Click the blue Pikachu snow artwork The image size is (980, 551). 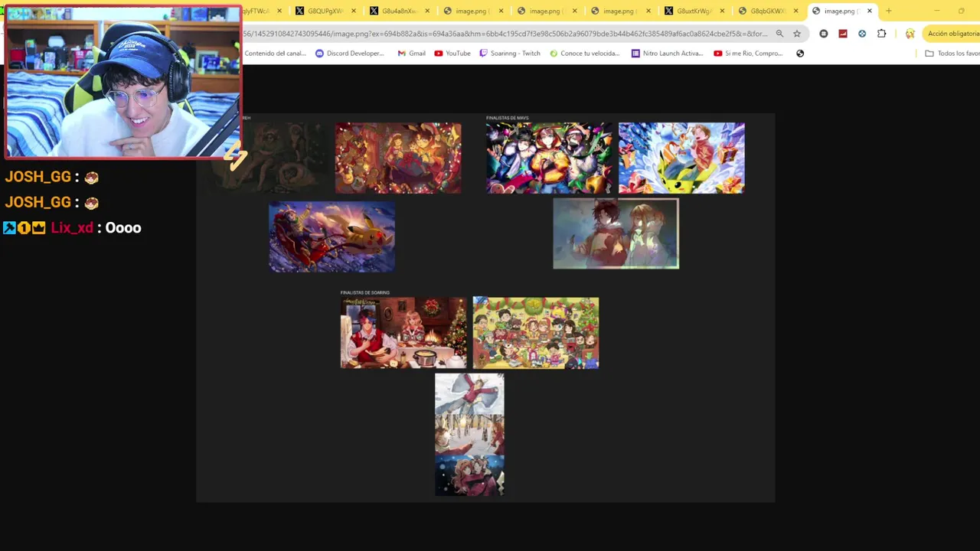[681, 158]
